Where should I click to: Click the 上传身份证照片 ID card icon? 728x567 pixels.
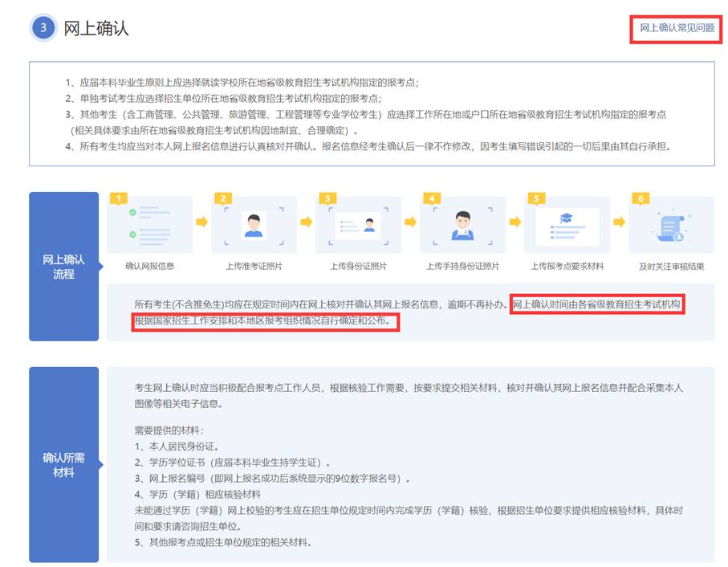pos(358,225)
